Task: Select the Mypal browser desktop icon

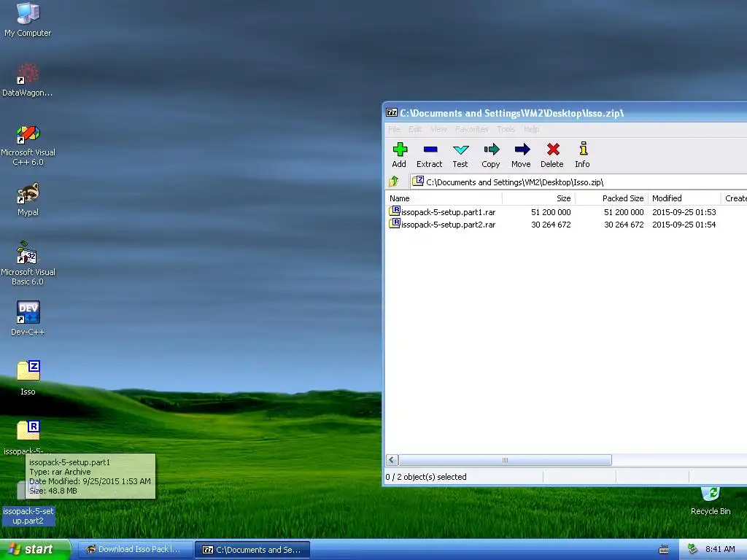Action: click(x=28, y=200)
